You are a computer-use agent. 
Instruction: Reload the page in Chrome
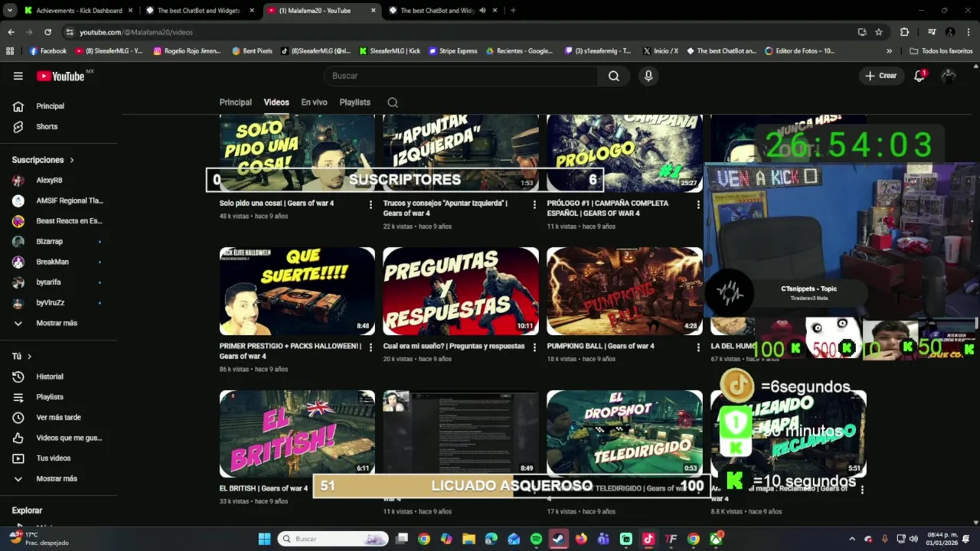pos(47,32)
